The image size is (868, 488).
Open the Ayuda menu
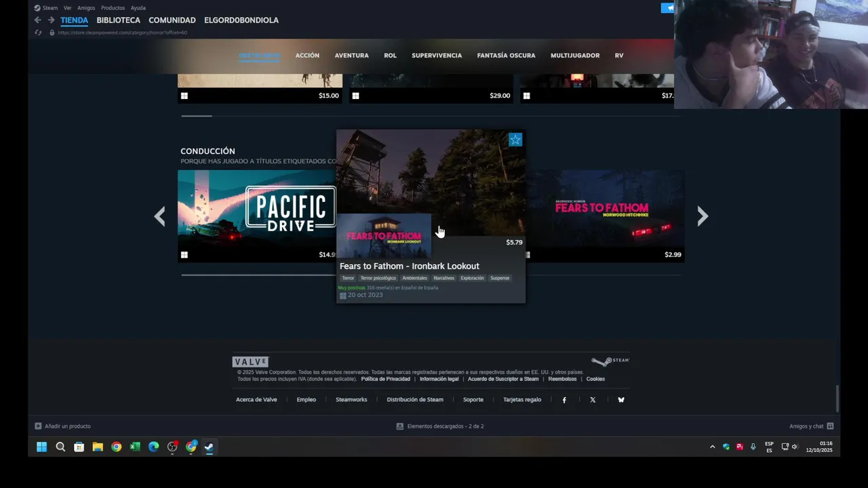coord(138,8)
